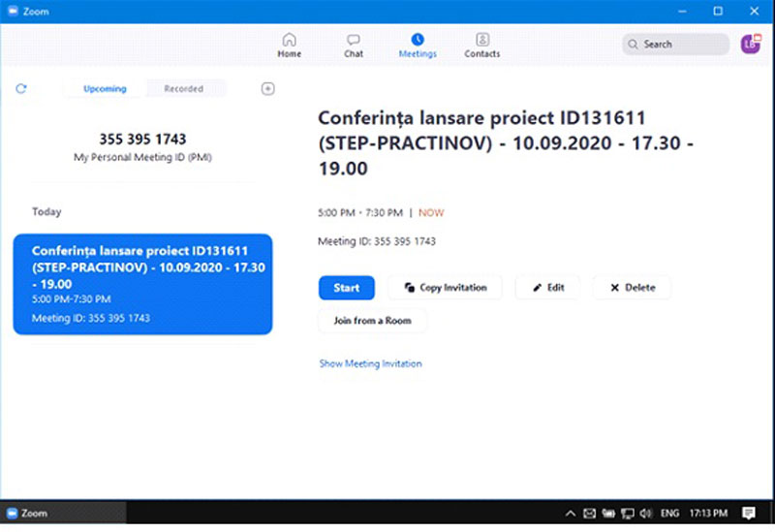Open the Home tab icon

click(289, 40)
